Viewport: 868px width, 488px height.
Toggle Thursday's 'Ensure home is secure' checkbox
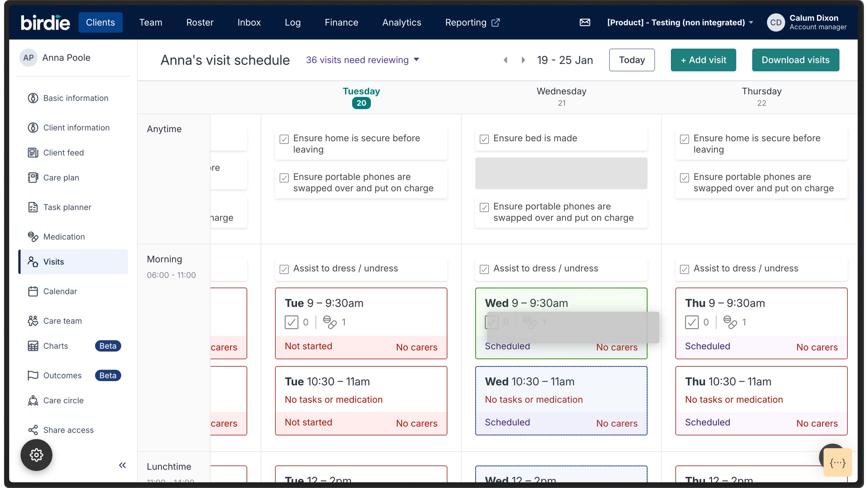(684, 139)
